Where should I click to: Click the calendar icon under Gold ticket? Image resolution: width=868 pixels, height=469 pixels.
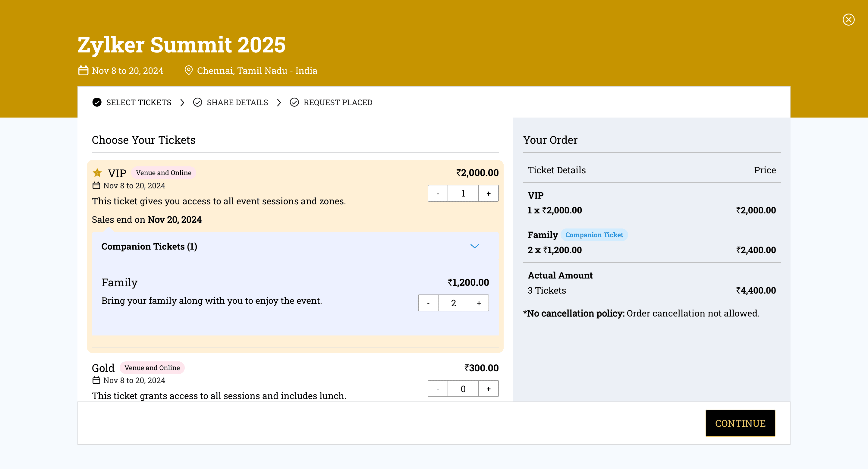pyautogui.click(x=96, y=380)
